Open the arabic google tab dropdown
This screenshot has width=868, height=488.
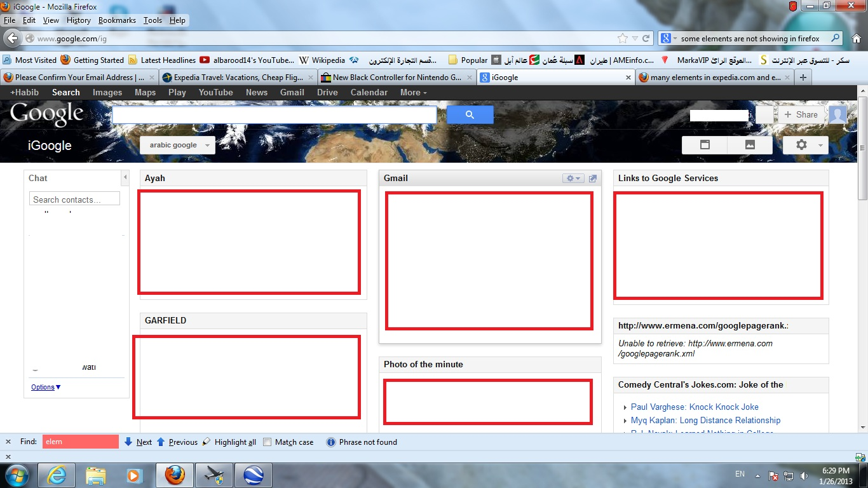pos(207,146)
